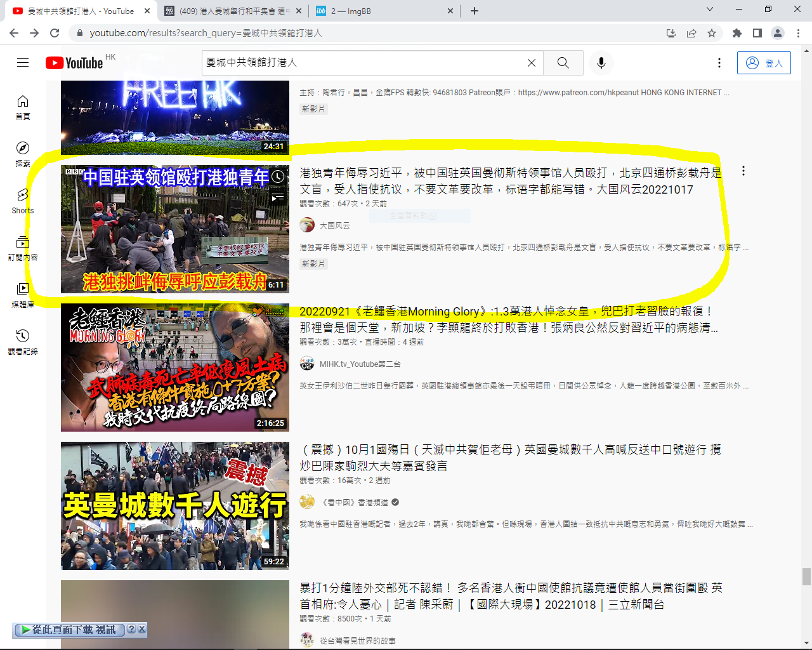The image size is (812, 650).
Task: Add 中国驻英领馆 video to queue
Action: click(278, 197)
